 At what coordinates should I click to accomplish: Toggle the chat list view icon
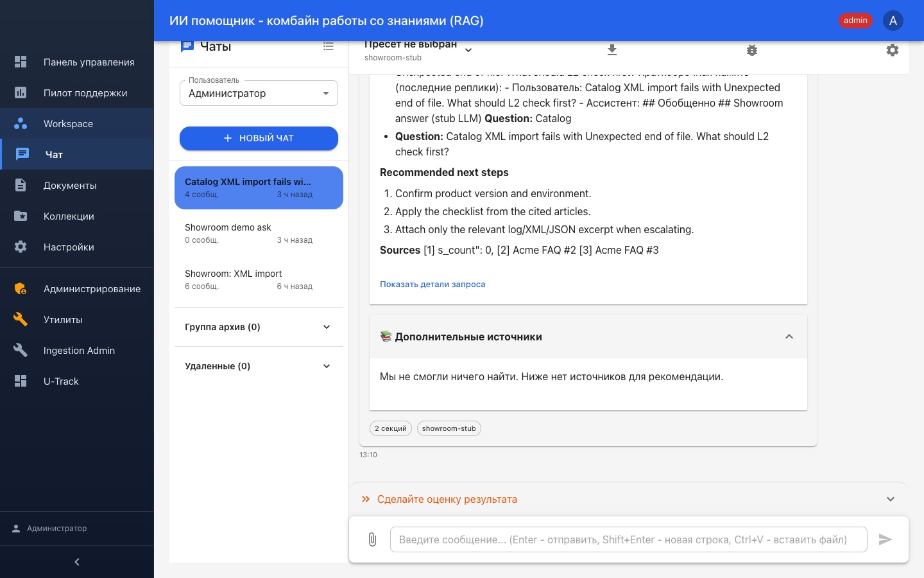point(329,46)
